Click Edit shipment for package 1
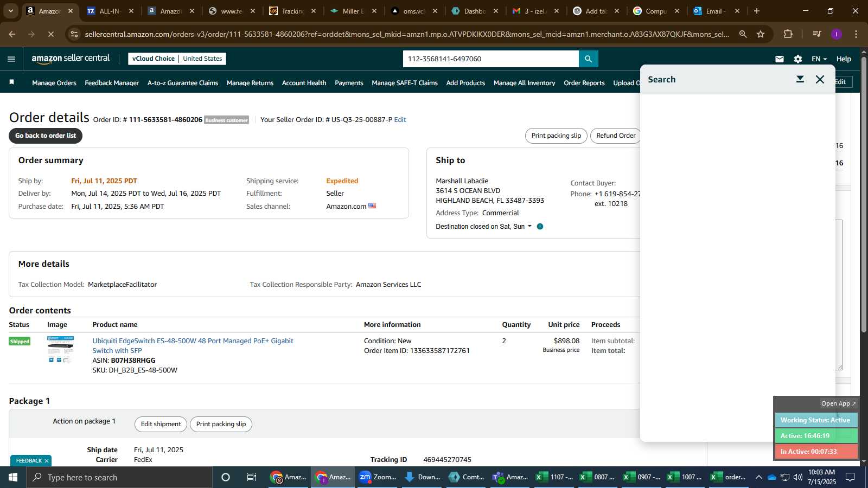Screen dimensions: 868x488 [x=161, y=424]
